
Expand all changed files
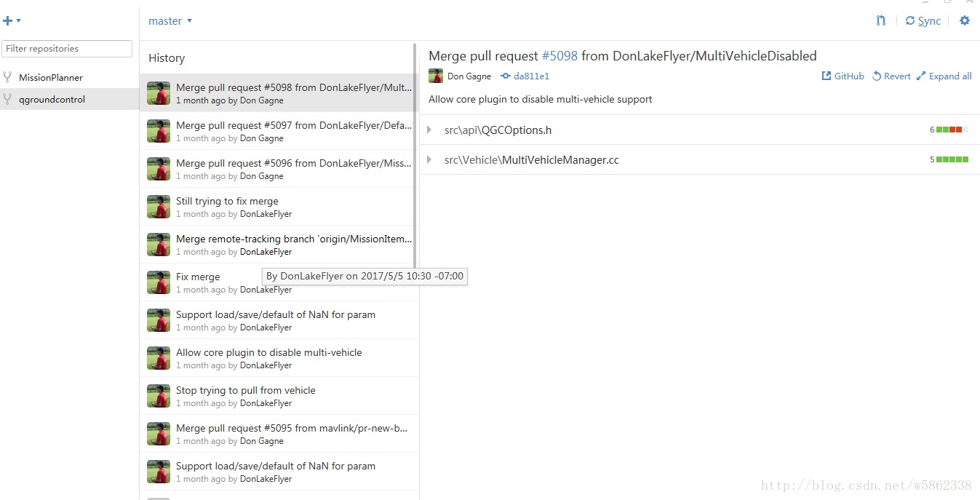point(944,76)
